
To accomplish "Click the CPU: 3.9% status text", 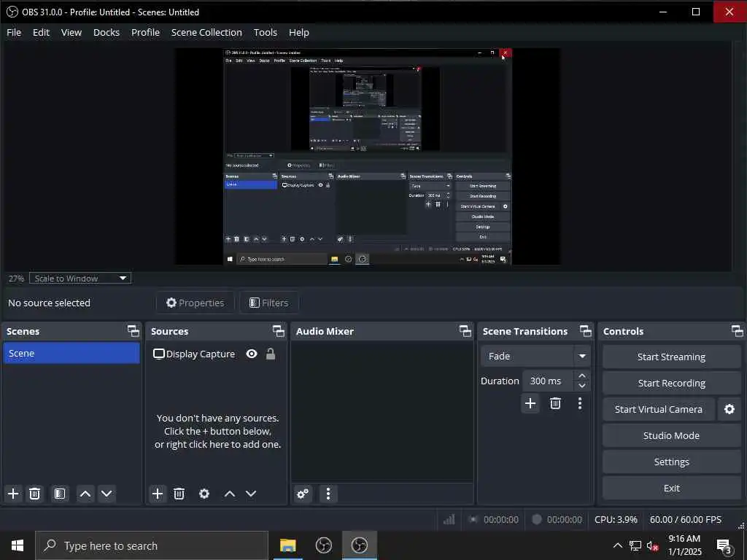I will coord(616,519).
